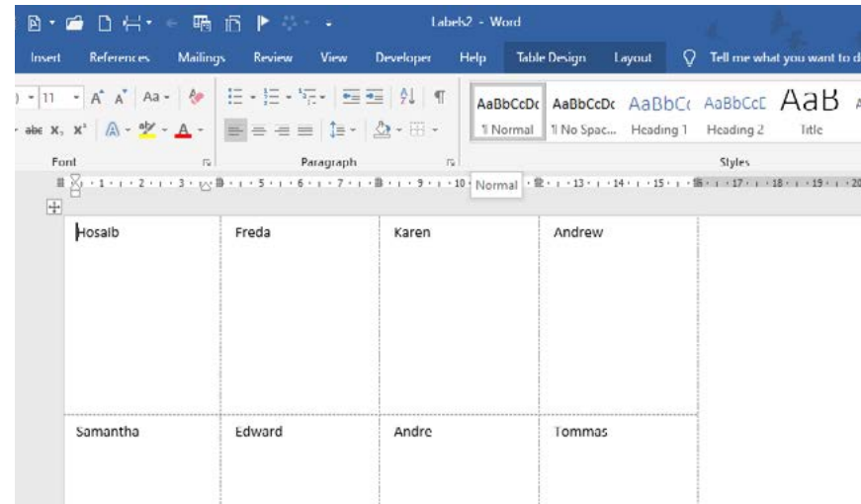861x504 pixels.
Task: Click the table move handle
Action: [x=53, y=207]
